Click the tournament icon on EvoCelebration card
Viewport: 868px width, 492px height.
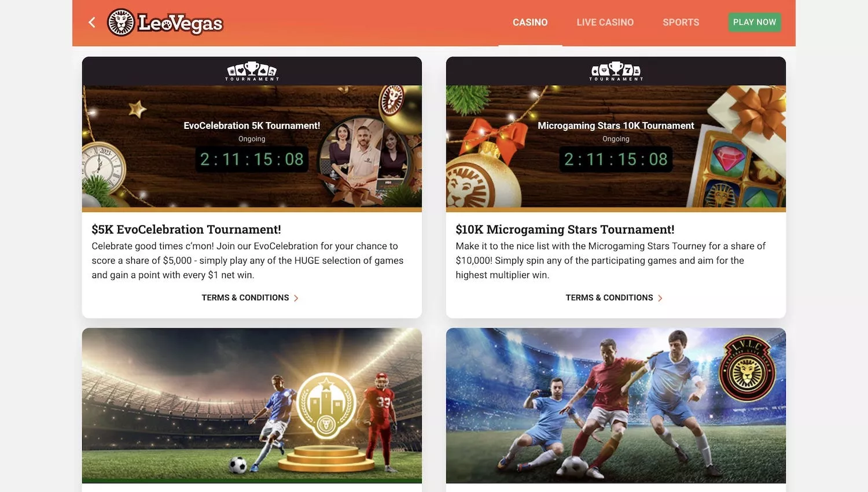tap(252, 72)
